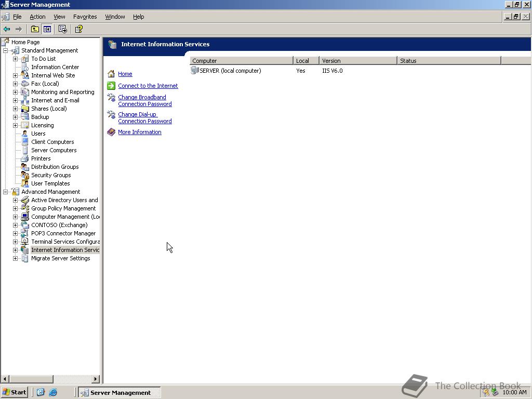This screenshot has height=399, width=532.
Task: Expand the Internet Information Services node
Action: coord(15,250)
